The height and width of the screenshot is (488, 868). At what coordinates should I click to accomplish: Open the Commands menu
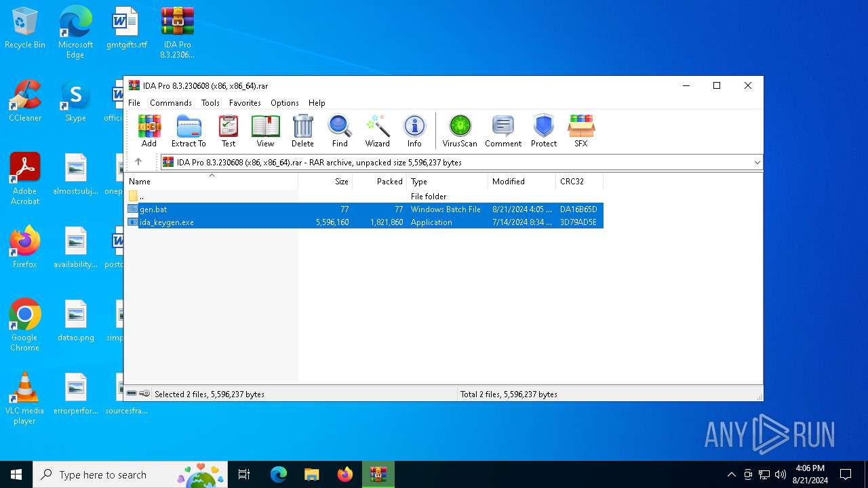point(171,103)
